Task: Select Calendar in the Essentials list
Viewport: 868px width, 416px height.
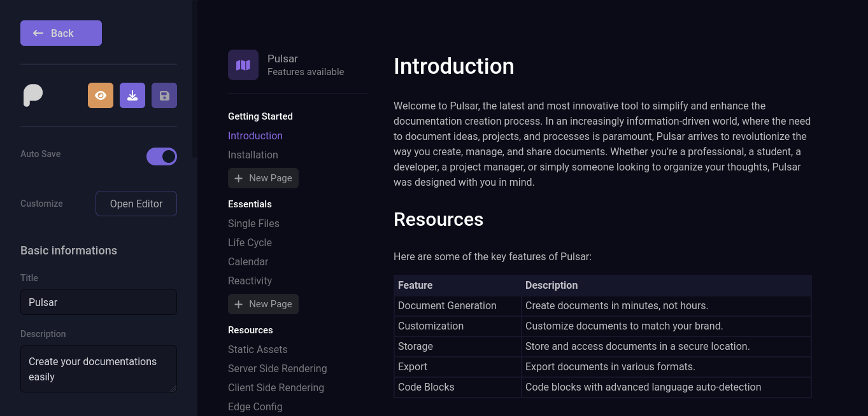Action: point(248,261)
